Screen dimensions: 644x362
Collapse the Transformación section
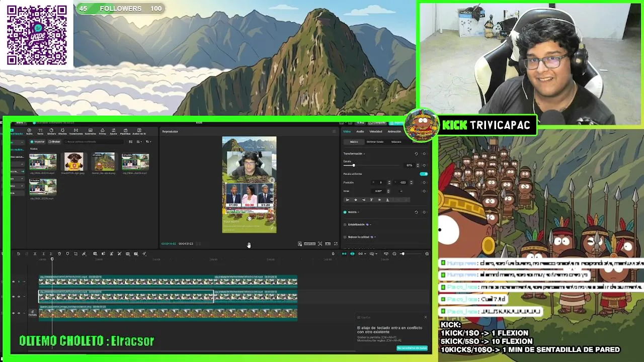point(364,154)
